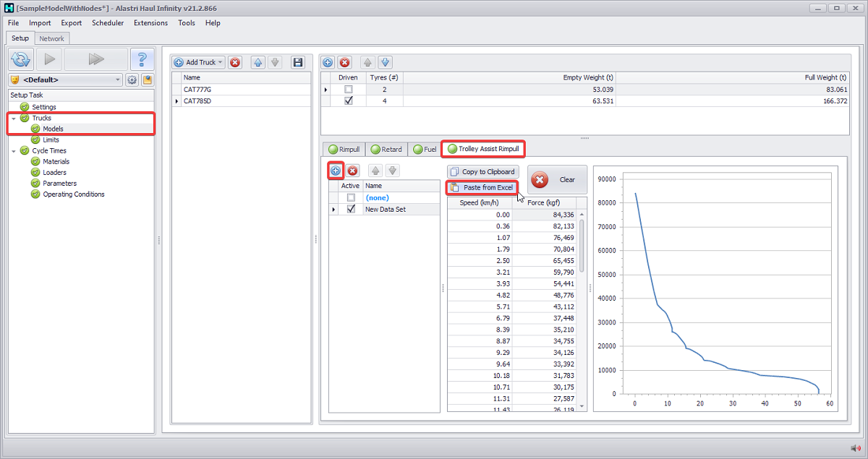
Task: Click the Paste from Excel button
Action: [482, 187]
